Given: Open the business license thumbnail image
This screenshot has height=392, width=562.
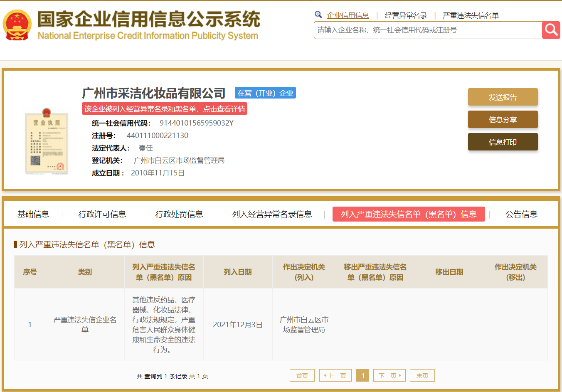Looking at the screenshot, I should tap(47, 141).
